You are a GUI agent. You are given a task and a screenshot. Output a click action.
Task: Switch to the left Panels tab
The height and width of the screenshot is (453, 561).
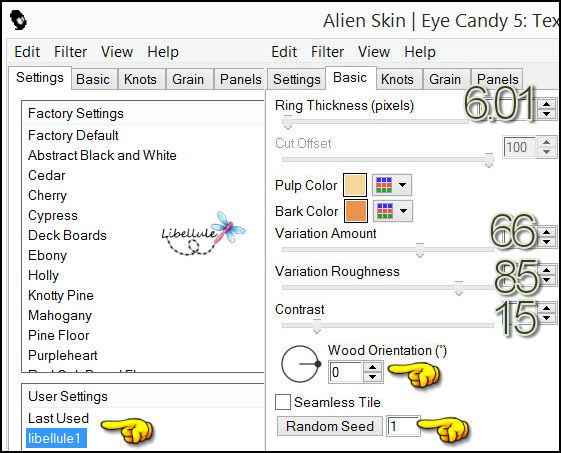[240, 79]
